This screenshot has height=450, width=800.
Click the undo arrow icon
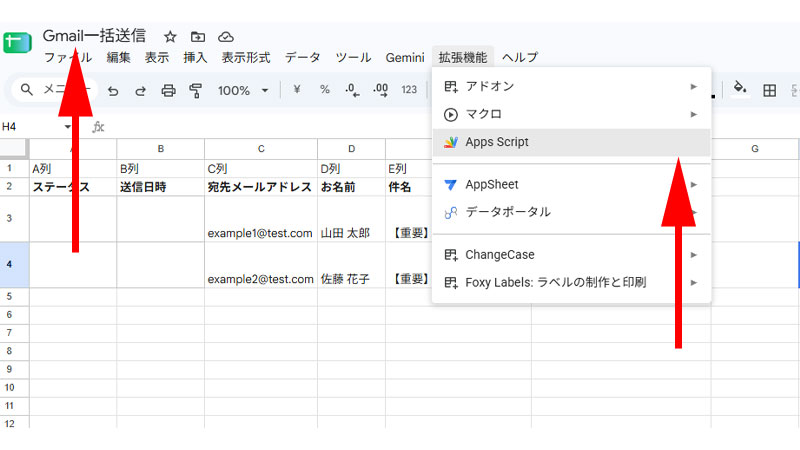tap(113, 91)
